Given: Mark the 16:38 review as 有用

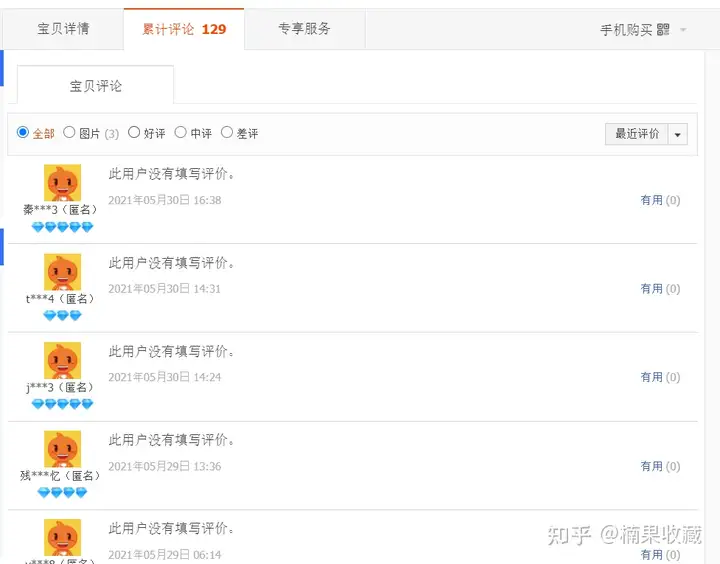Looking at the screenshot, I should click(x=660, y=200).
